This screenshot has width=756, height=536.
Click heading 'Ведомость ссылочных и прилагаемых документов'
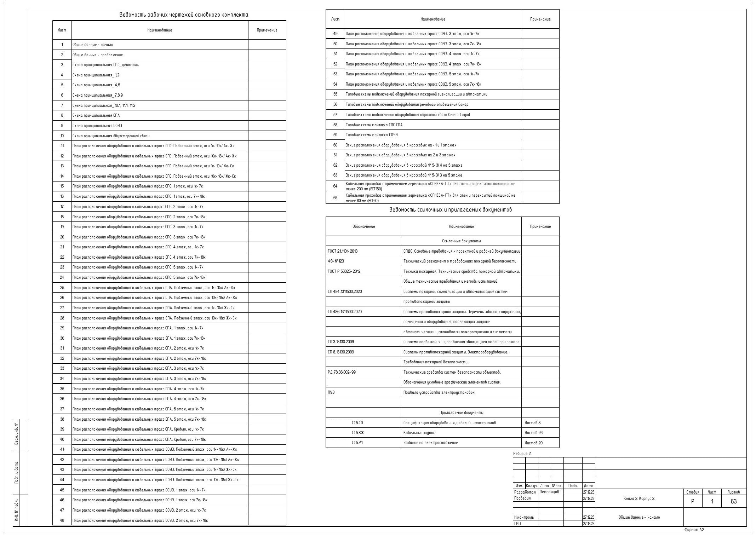coord(451,210)
